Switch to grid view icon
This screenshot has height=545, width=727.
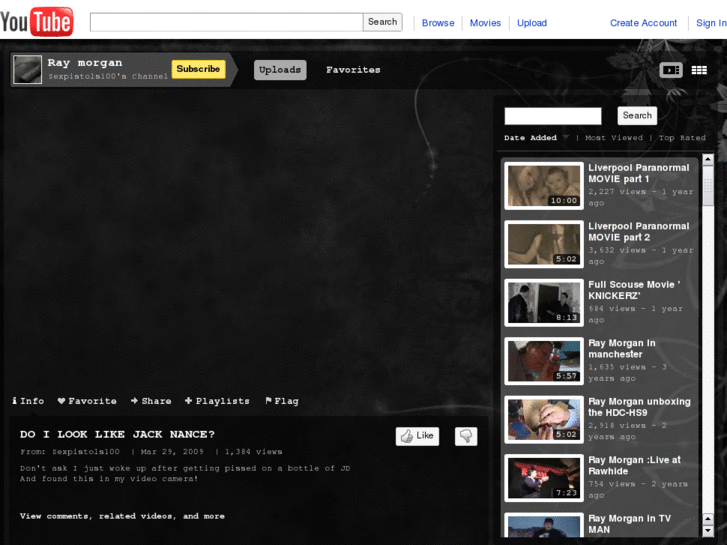[x=699, y=70]
